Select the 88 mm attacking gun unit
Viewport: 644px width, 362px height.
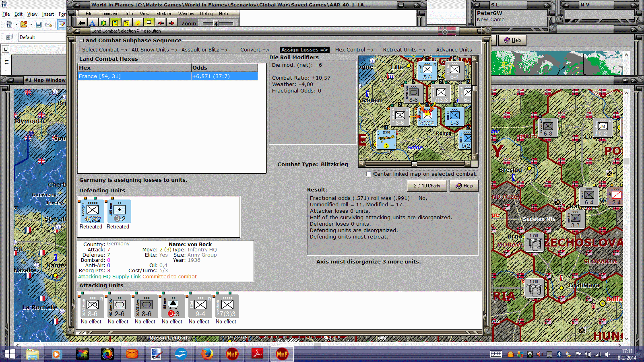pos(173,306)
